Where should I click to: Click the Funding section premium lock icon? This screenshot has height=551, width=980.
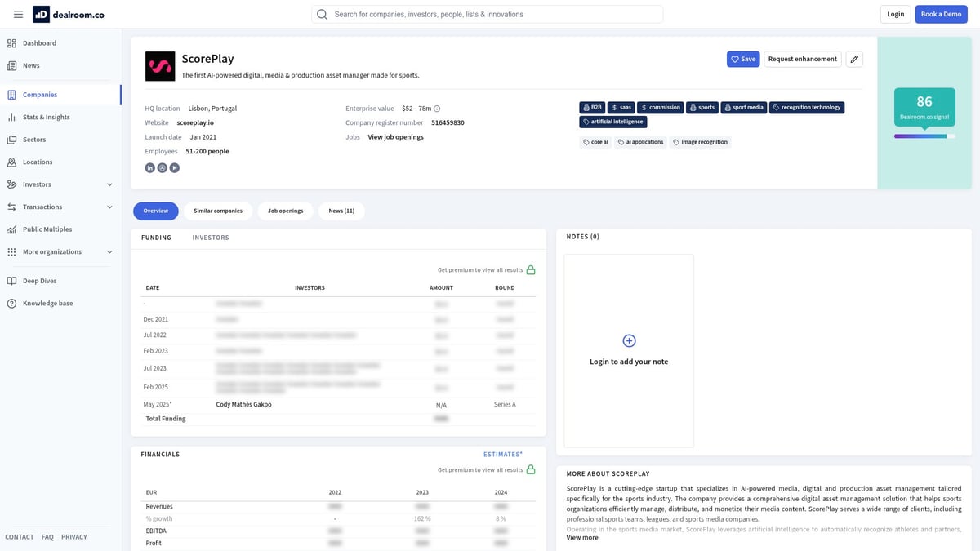coord(531,269)
